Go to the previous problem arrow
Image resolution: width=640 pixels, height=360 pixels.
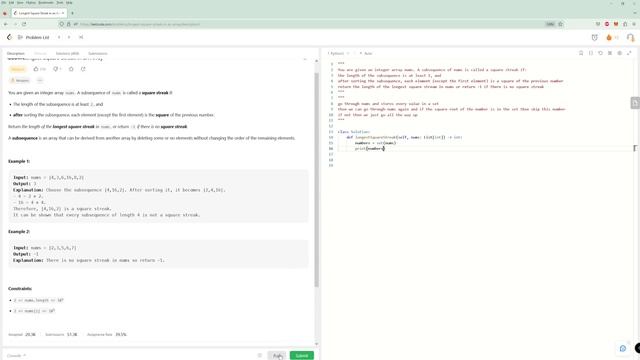(59, 37)
